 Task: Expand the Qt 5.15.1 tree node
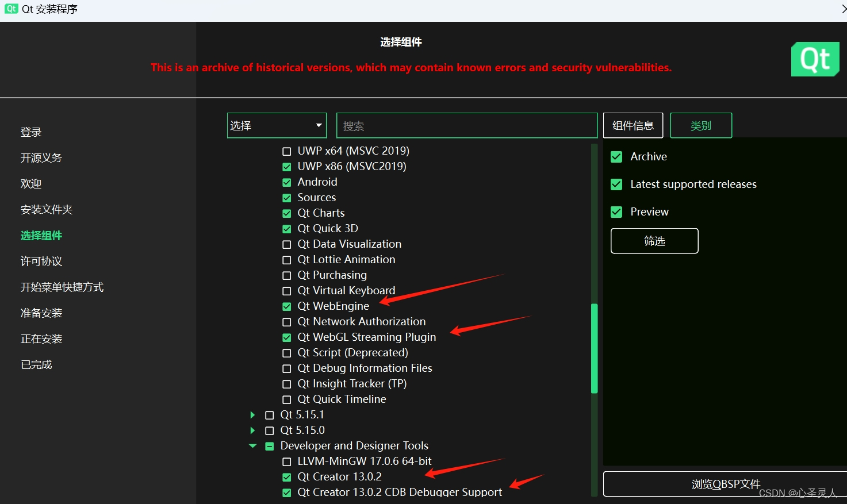click(252, 415)
